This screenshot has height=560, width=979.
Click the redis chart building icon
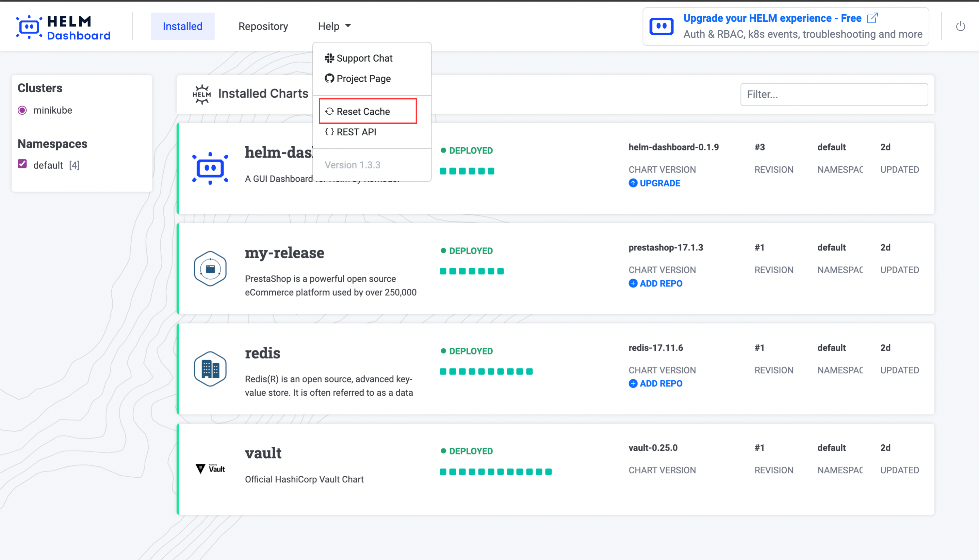[x=210, y=369]
